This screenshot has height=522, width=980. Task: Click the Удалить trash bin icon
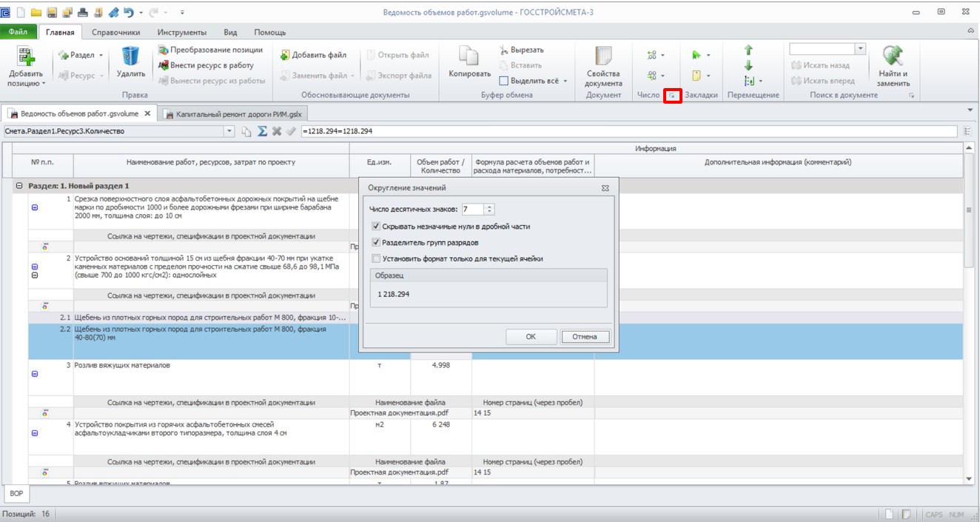coord(130,56)
